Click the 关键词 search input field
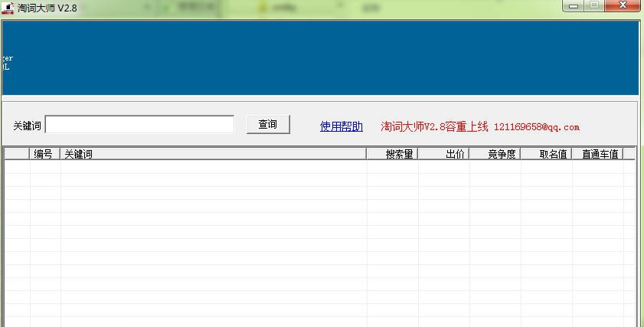The image size is (644, 327). click(x=139, y=125)
